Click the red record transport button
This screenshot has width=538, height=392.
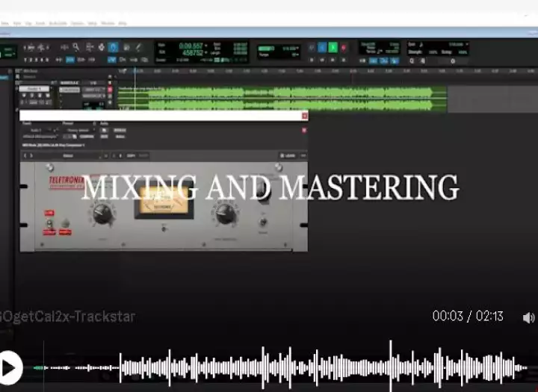[344, 48]
